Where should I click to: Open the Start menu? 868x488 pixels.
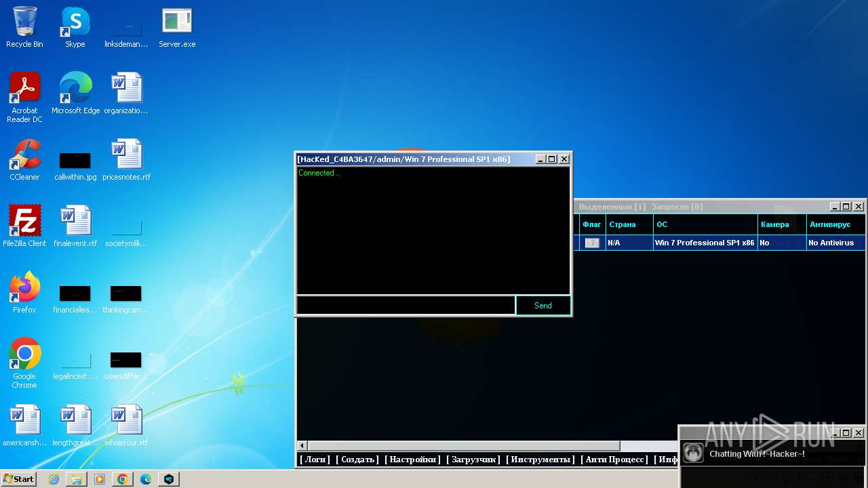19,479
